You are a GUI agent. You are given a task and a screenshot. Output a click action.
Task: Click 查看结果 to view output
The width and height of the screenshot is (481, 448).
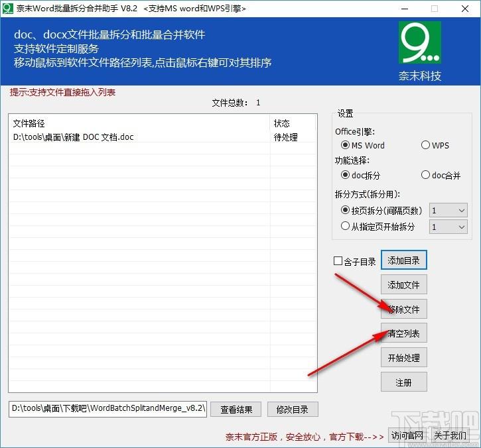click(236, 410)
